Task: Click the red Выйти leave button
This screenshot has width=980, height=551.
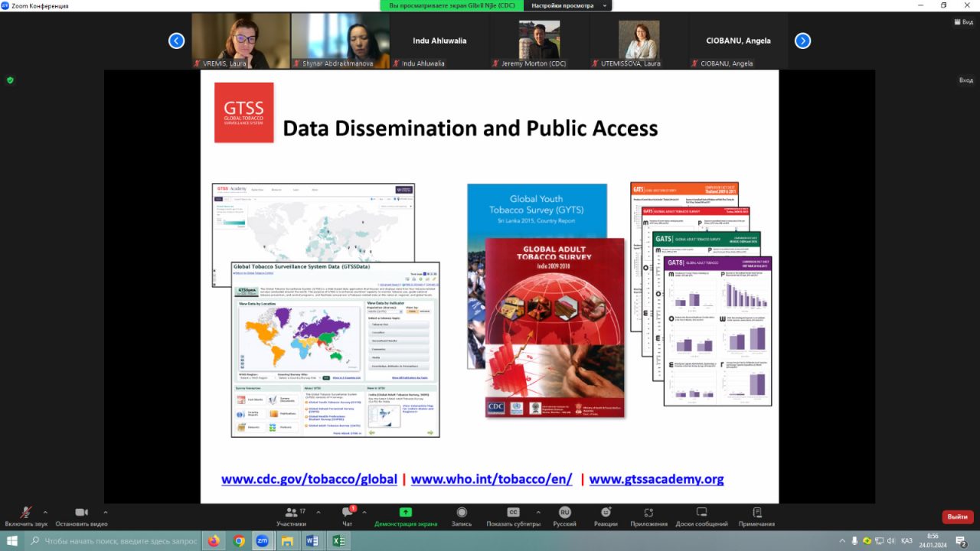Action: tap(957, 517)
